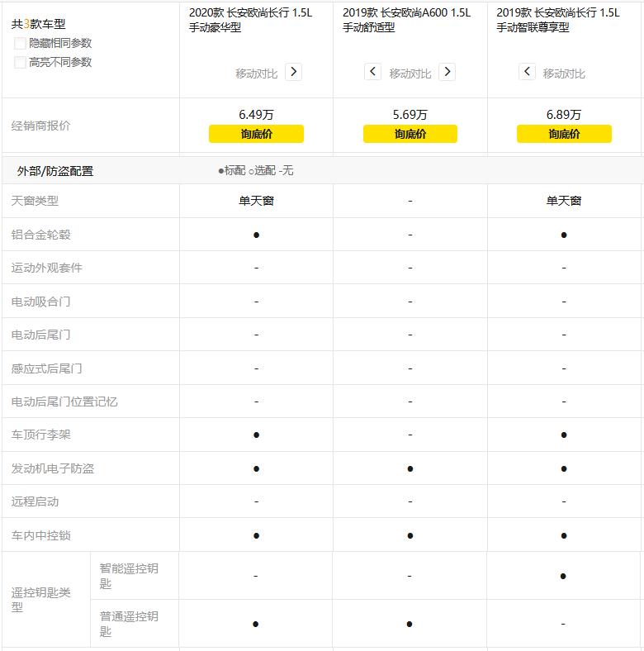This screenshot has width=644, height=651.
Task: Select the 发动机电子防盗 row label
Action: [53, 468]
